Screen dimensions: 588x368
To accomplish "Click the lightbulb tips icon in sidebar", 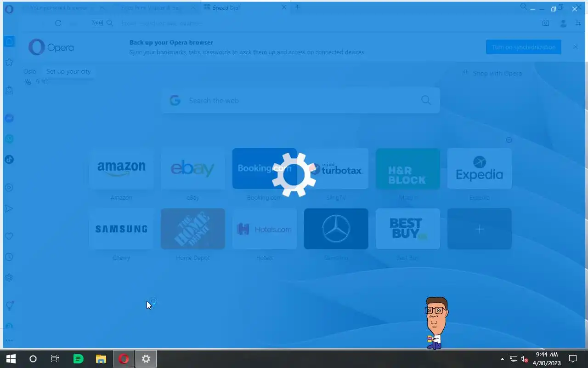I will coord(9,305).
